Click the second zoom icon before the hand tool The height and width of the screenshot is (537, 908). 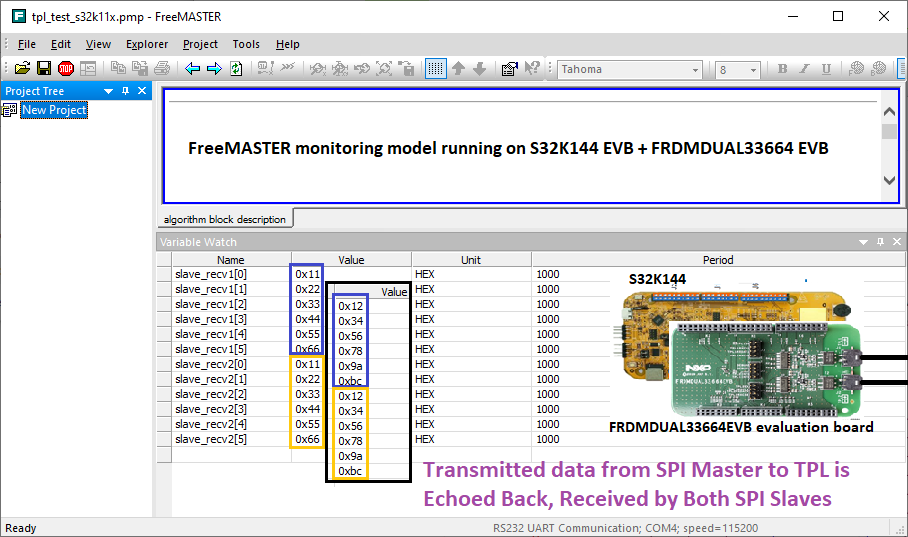[340, 68]
